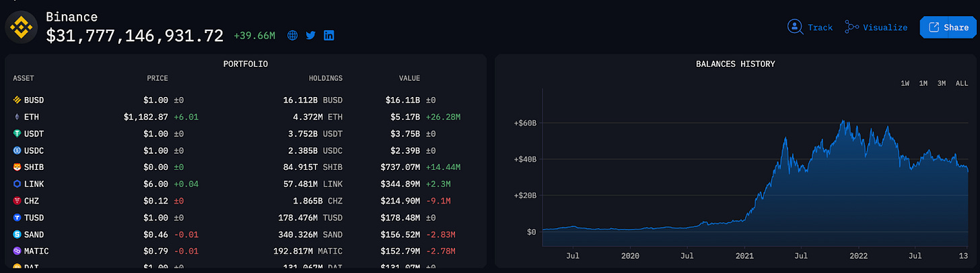This screenshot has width=980, height=273.
Task: Click the 16.112B BUSD holdings value
Action: point(313,100)
